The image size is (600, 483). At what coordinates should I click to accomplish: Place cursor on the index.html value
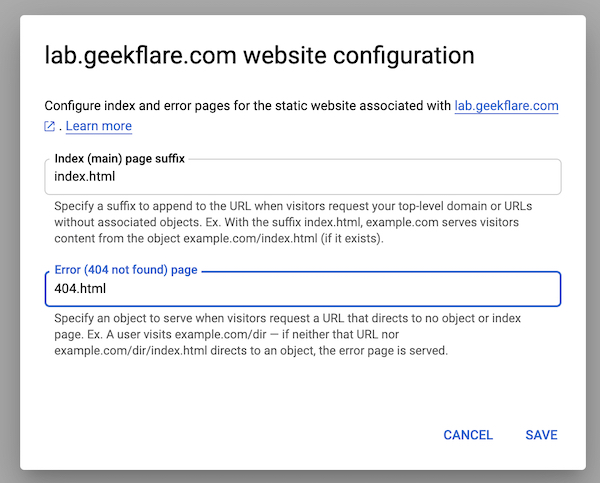click(85, 178)
